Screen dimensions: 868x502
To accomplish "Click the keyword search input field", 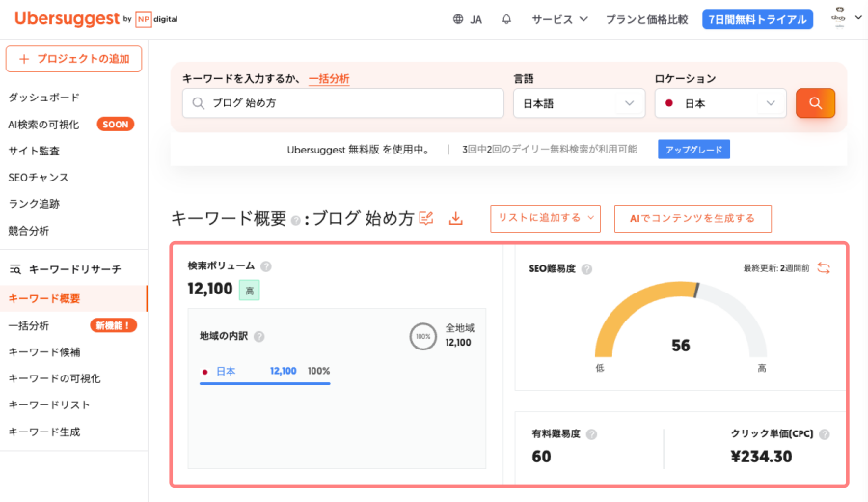I will point(343,103).
